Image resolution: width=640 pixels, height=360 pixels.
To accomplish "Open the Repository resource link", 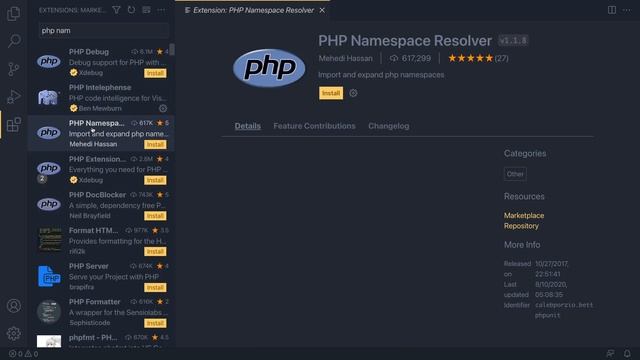I will (521, 226).
